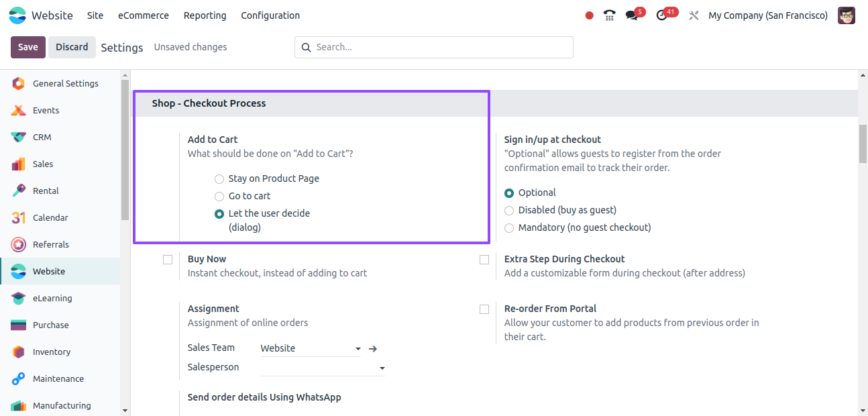Open the Reporting menu
This screenshot has height=416, width=868.
click(x=205, y=15)
